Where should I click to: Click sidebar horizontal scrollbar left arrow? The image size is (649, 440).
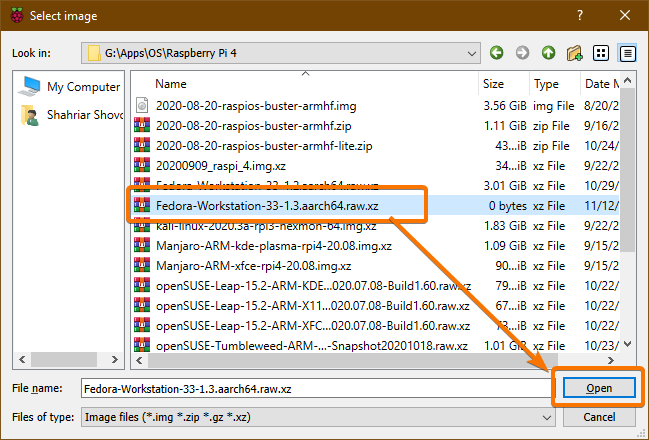22,360
